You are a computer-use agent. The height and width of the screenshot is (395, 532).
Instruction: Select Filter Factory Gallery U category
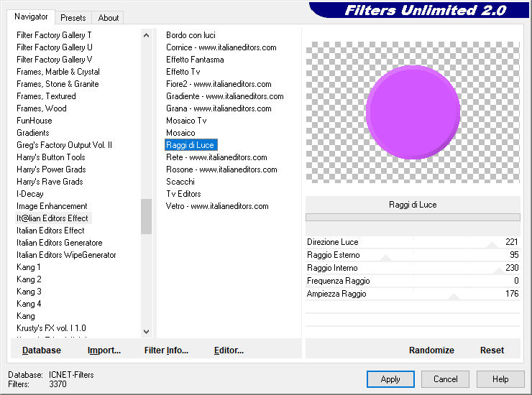(55, 47)
